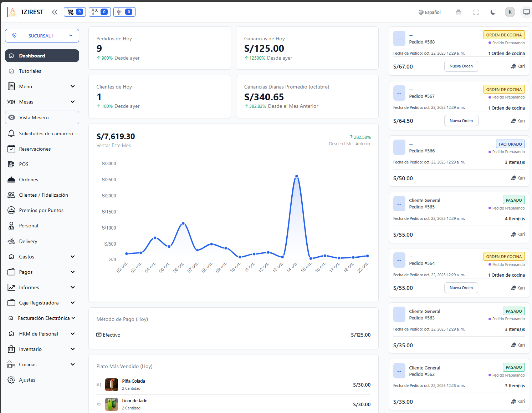
Task: Enter fullscreen using the expand icon
Action: (476, 12)
